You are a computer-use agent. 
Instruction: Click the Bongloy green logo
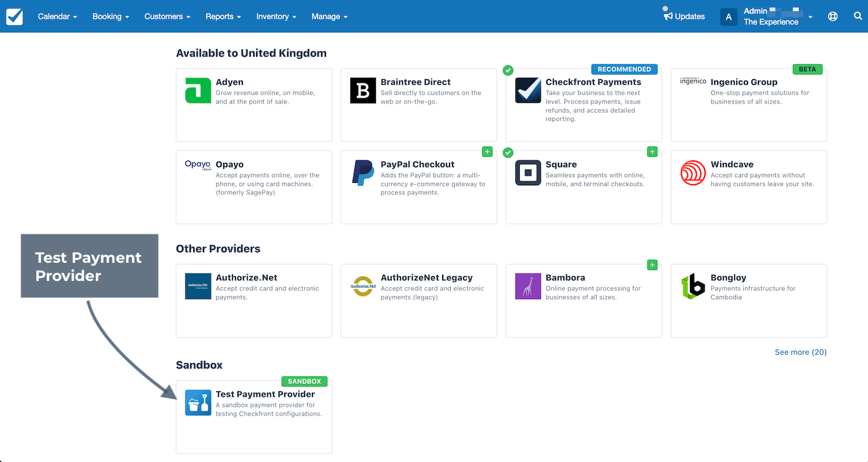[693, 286]
